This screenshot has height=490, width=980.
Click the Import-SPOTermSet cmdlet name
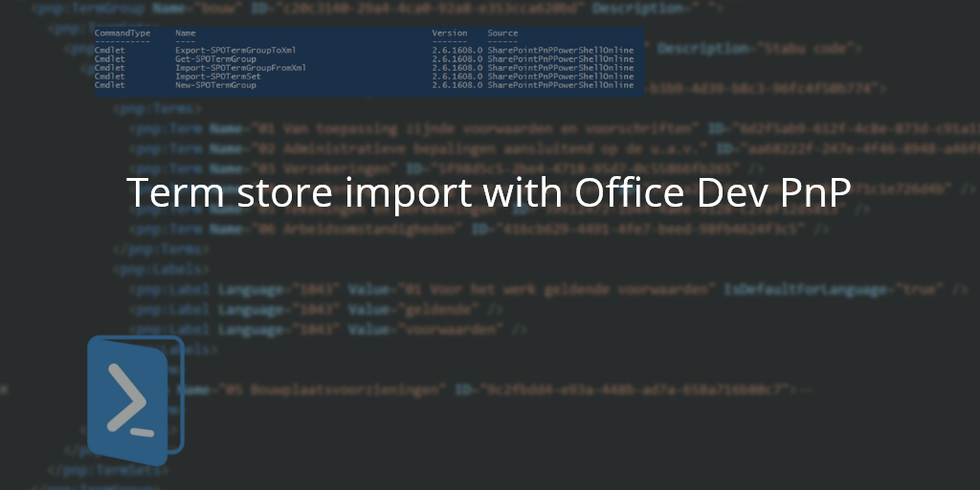click(218, 77)
